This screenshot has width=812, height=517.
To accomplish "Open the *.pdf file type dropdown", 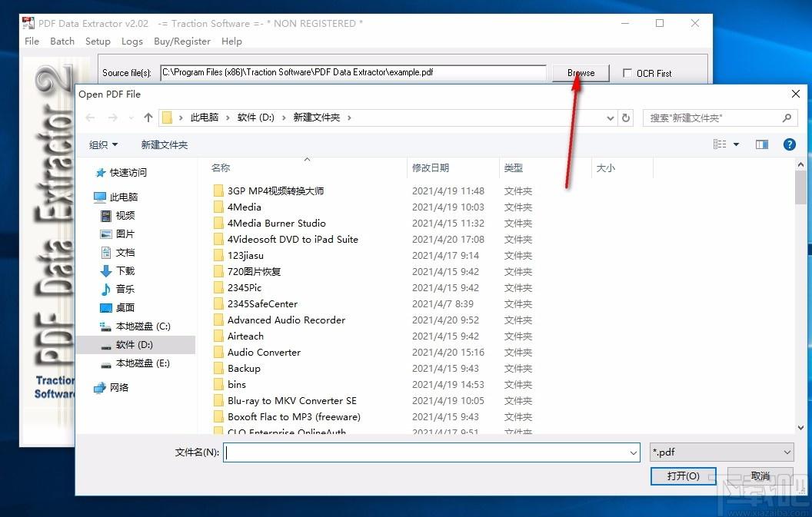I will [722, 452].
